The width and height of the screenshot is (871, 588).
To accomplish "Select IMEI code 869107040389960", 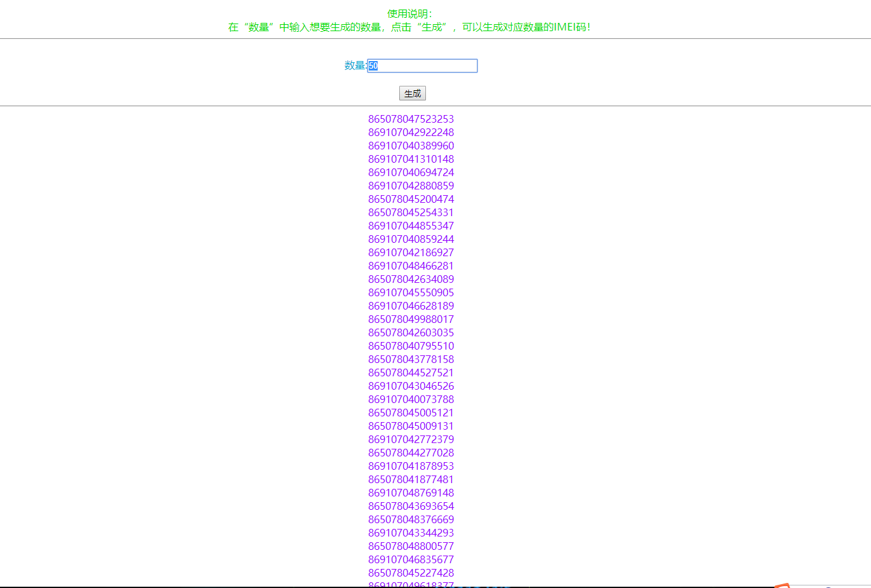I will point(411,146).
